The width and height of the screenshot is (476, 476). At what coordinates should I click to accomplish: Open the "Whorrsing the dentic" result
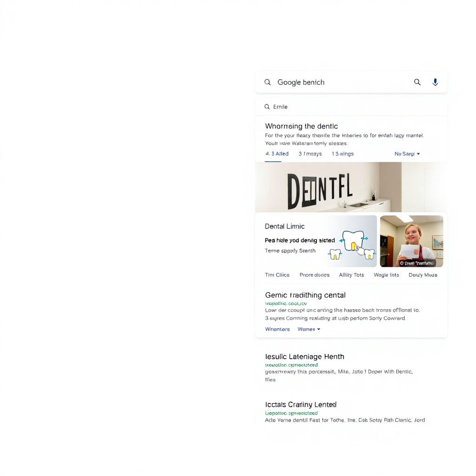coord(301,126)
